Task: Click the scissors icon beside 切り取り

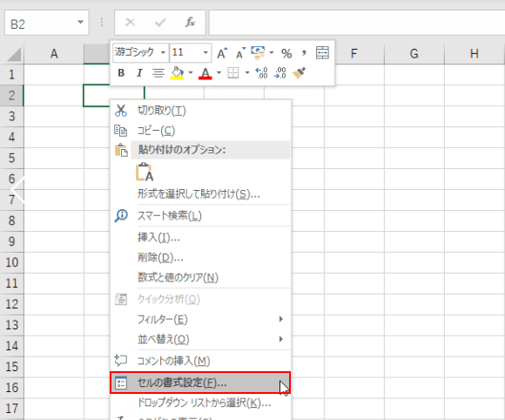Action: point(121,111)
